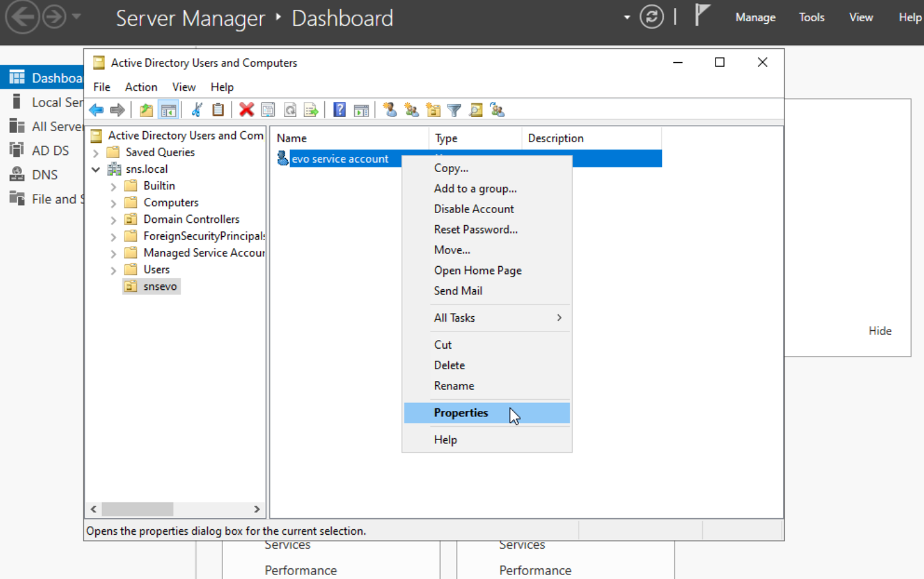The height and width of the screenshot is (579, 924).
Task: Select Cut in the context menu
Action: (486, 344)
